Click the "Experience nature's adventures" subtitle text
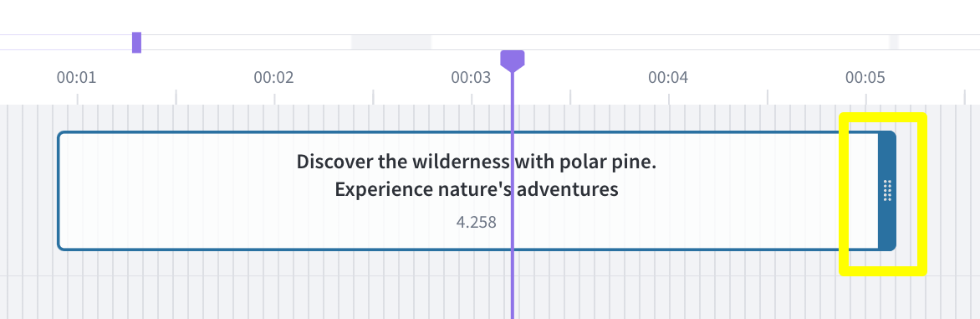 [x=477, y=189]
